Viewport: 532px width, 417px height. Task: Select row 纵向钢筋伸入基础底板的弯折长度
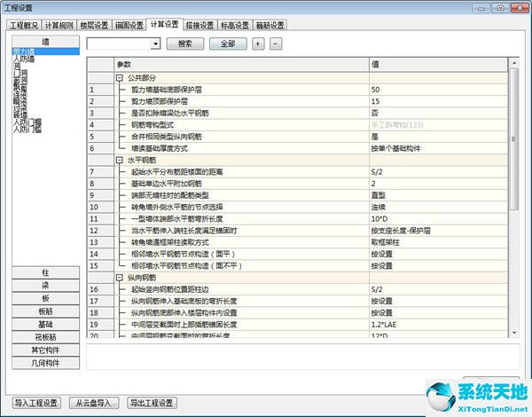pyautogui.click(x=297, y=301)
